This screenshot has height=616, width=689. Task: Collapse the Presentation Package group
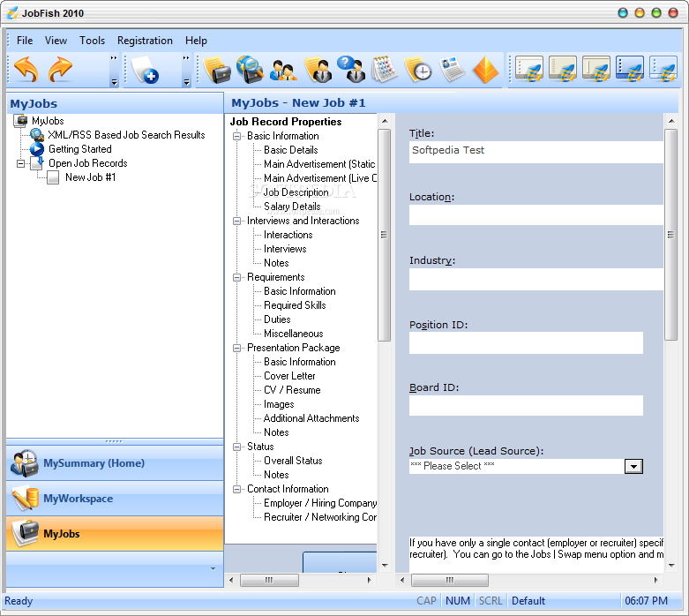click(236, 349)
